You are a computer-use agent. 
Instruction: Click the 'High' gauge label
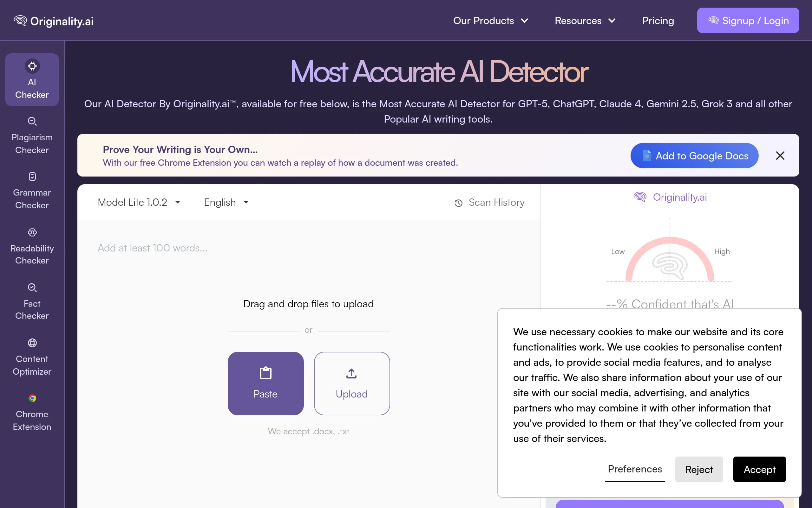pos(722,251)
